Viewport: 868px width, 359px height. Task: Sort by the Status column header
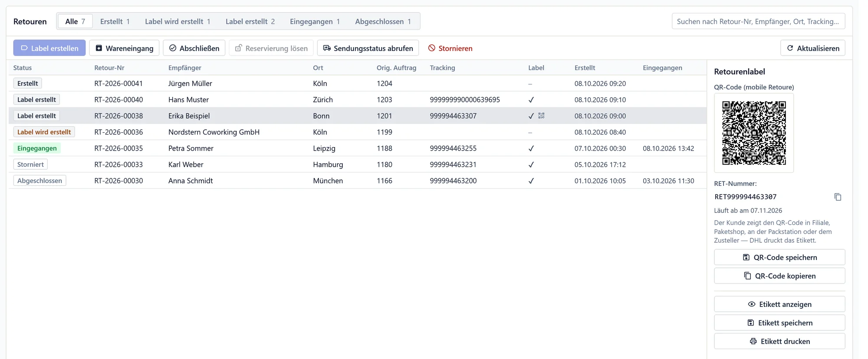(x=23, y=68)
